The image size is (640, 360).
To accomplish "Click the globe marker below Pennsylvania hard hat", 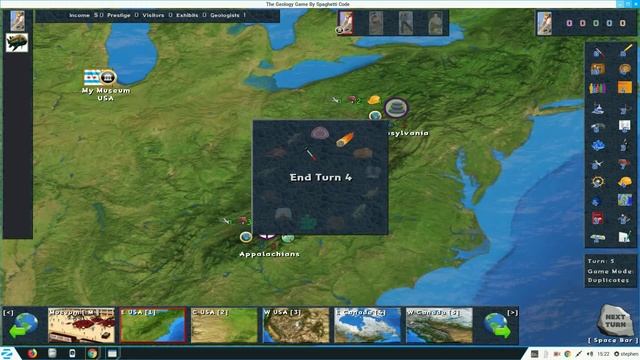I will 375,116.
